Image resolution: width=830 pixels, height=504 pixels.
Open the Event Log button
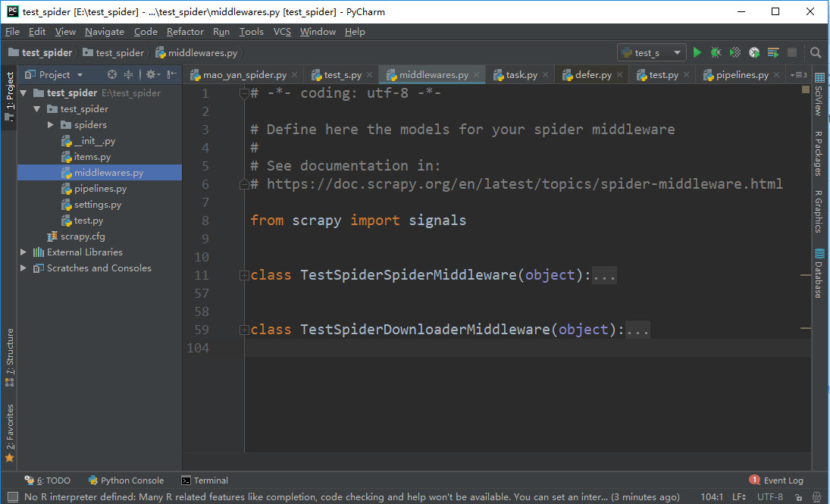[776, 481]
